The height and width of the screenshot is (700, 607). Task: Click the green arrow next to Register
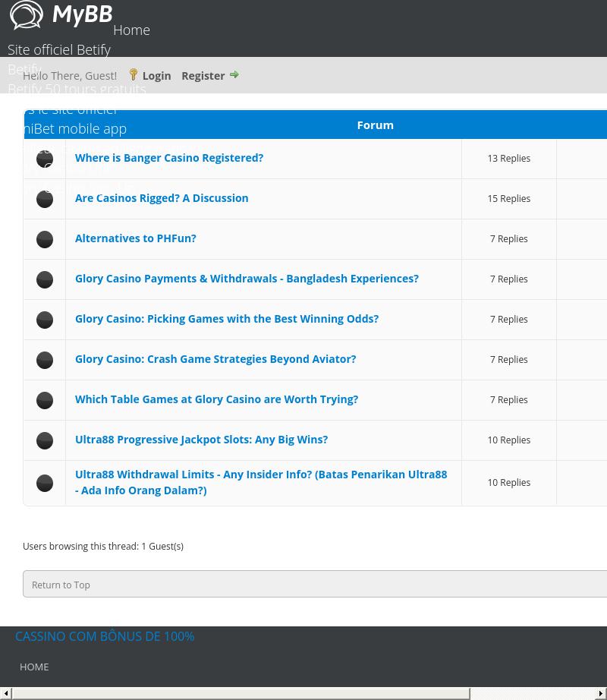(234, 74)
